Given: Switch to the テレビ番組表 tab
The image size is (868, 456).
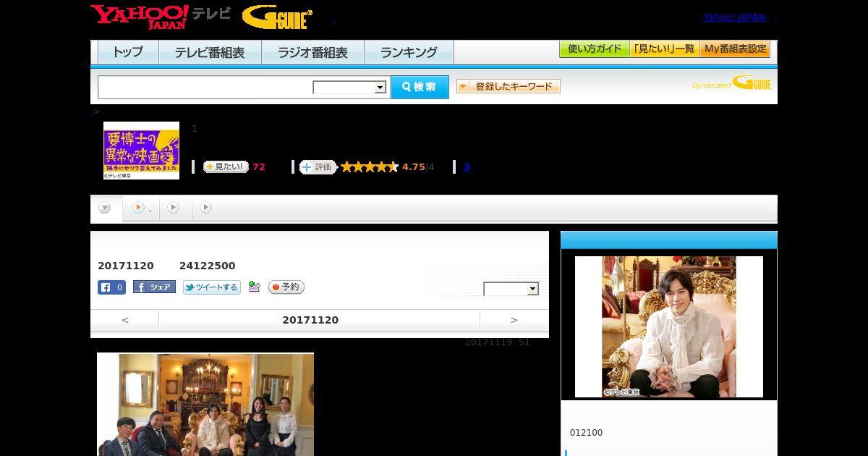Looking at the screenshot, I should pos(210,52).
